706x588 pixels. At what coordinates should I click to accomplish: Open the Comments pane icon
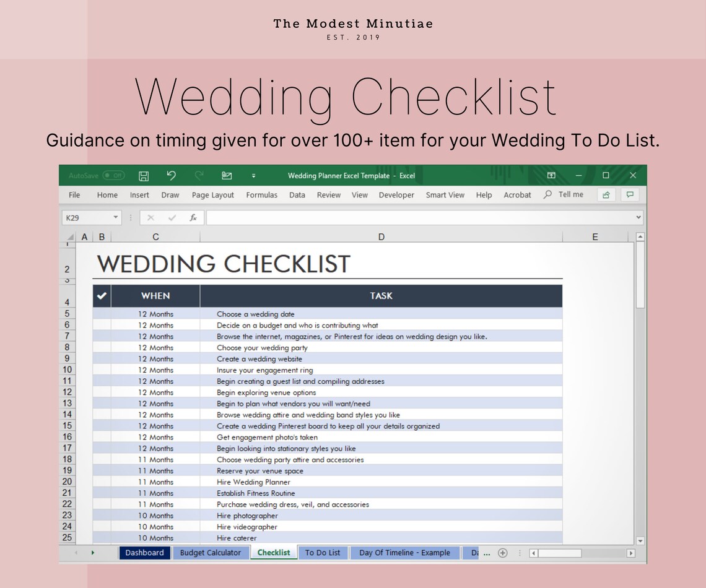click(x=630, y=194)
